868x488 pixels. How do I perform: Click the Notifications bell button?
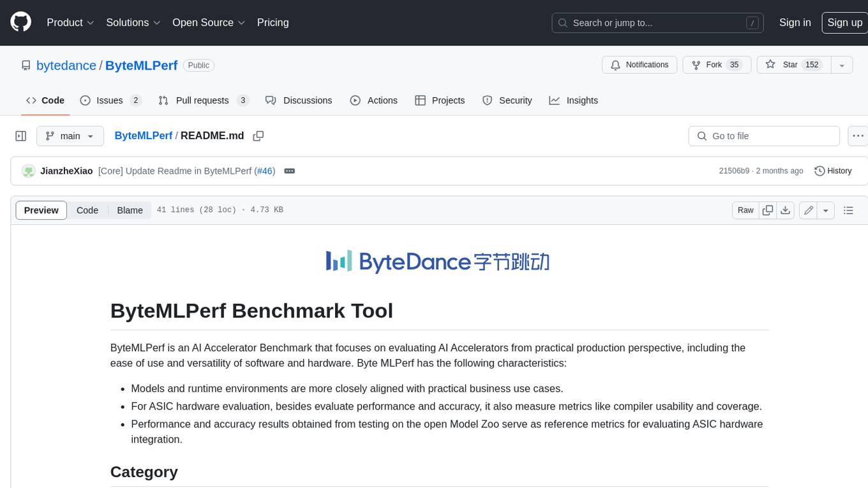(640, 65)
